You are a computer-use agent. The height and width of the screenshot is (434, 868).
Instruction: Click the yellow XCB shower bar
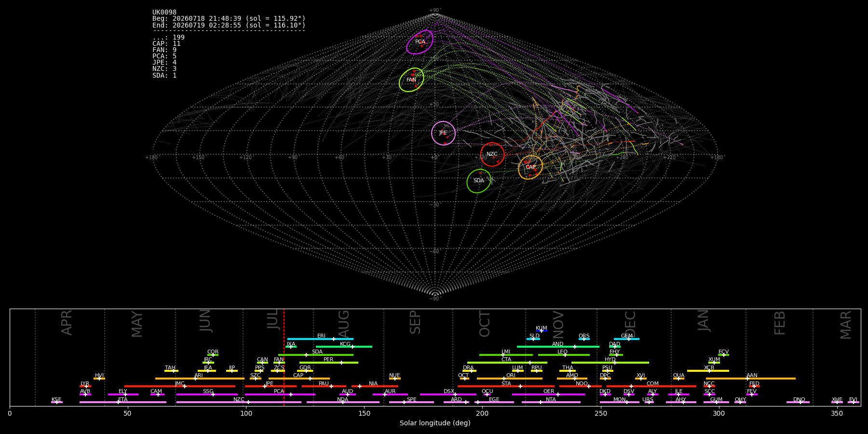tap(708, 371)
